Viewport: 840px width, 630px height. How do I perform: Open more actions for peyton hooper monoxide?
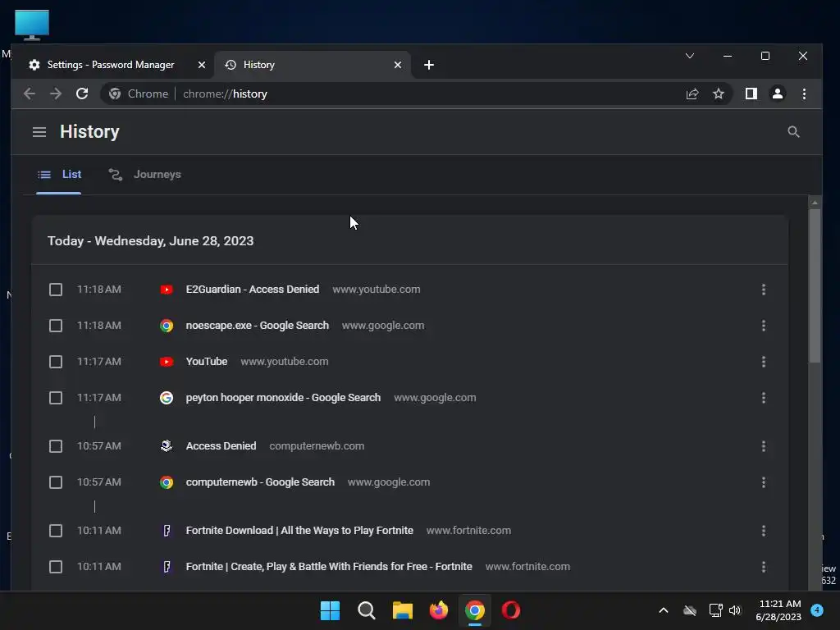pos(764,398)
